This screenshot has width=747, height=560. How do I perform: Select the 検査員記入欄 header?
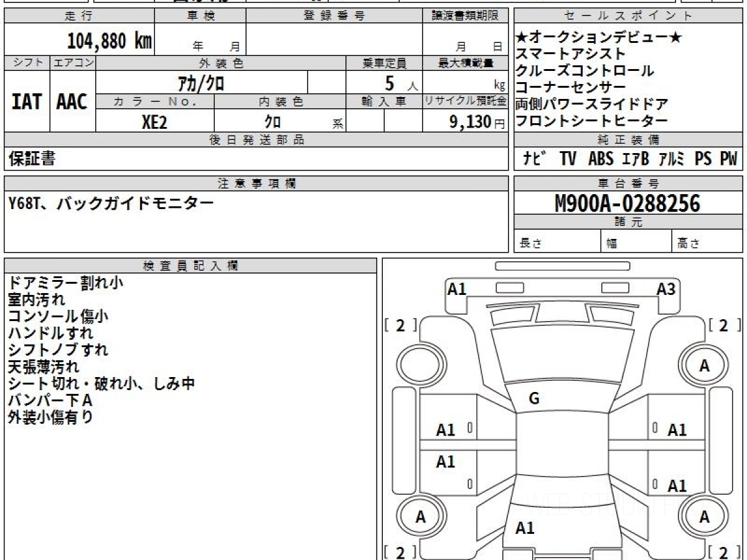[190, 265]
